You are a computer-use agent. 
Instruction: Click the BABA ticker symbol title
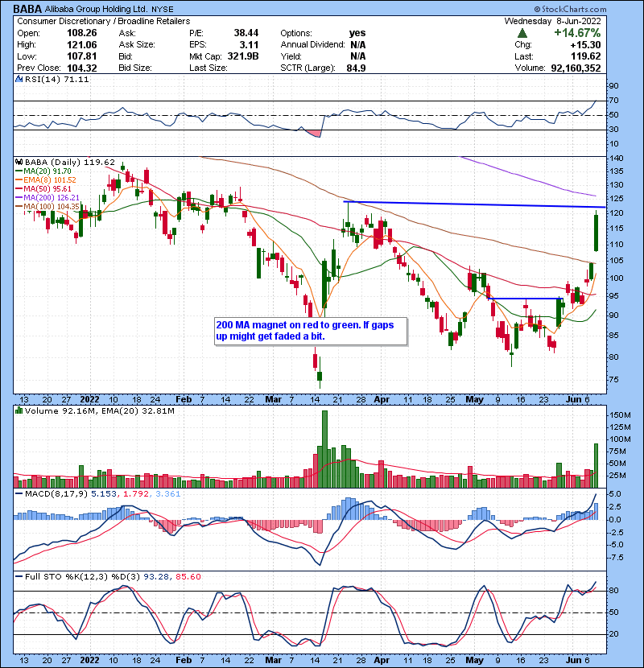27,9
